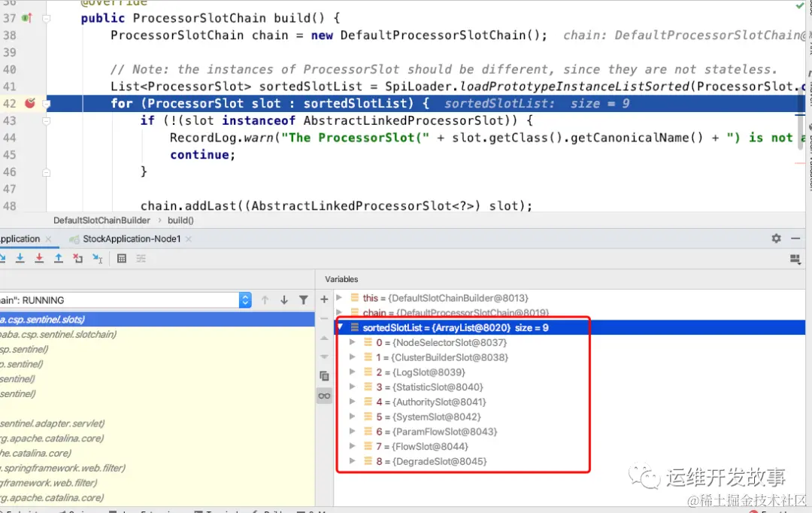The image size is (812, 513).
Task: Select variable row 'this = {DefaultSlotChainBuilder@8013}'
Action: (x=570, y=298)
